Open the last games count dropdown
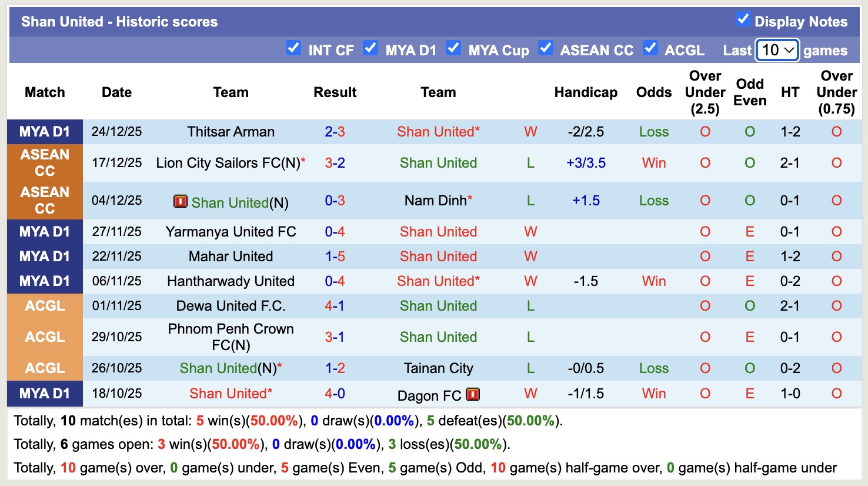 [776, 51]
